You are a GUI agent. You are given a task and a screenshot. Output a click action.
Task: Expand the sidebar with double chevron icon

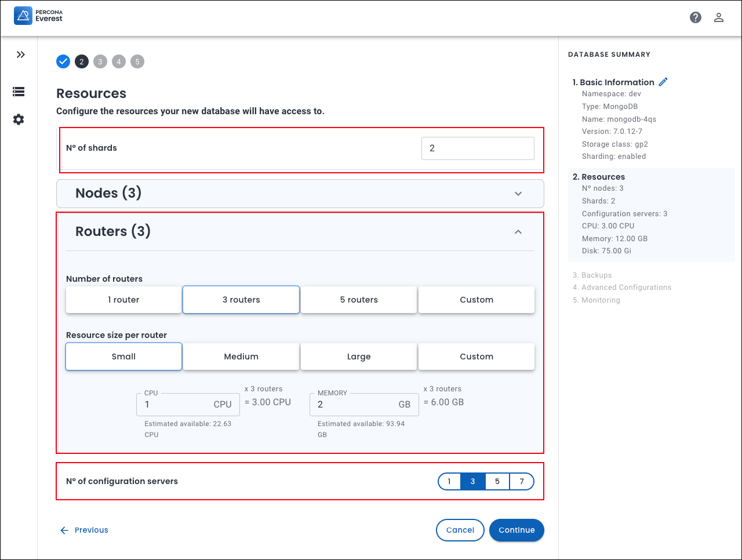click(x=21, y=54)
